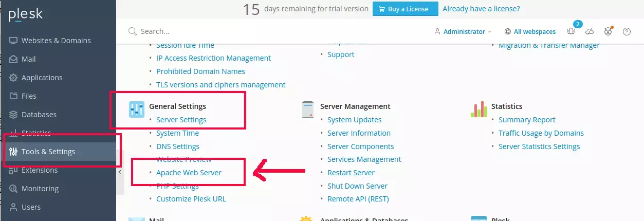Screen dimensions: 644x221
Task: Click the Databases stack sidebar icon
Action: click(13, 115)
